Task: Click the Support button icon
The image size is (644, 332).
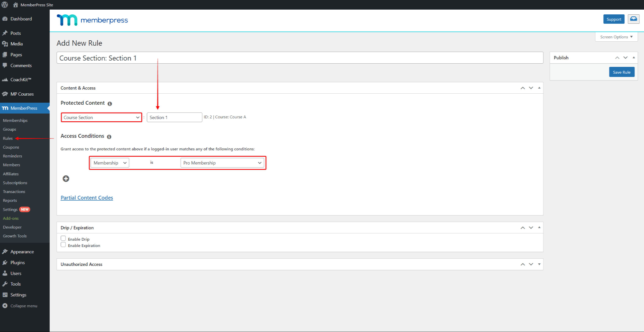Action: point(613,19)
